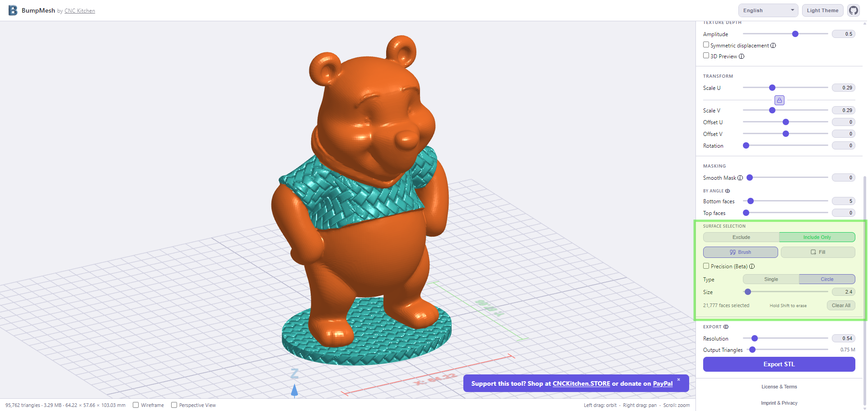The width and height of the screenshot is (868, 411).
Task: Select the Fill selection tool
Action: pyautogui.click(x=817, y=252)
